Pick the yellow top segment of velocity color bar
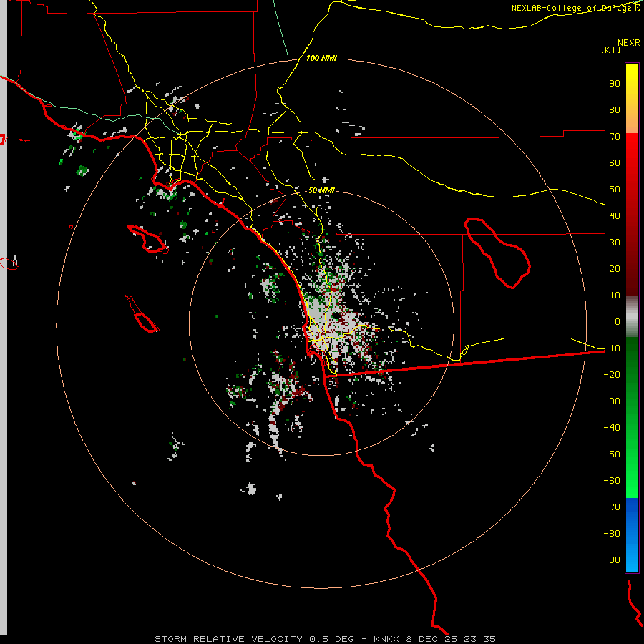The width and height of the screenshot is (644, 644). [632, 99]
